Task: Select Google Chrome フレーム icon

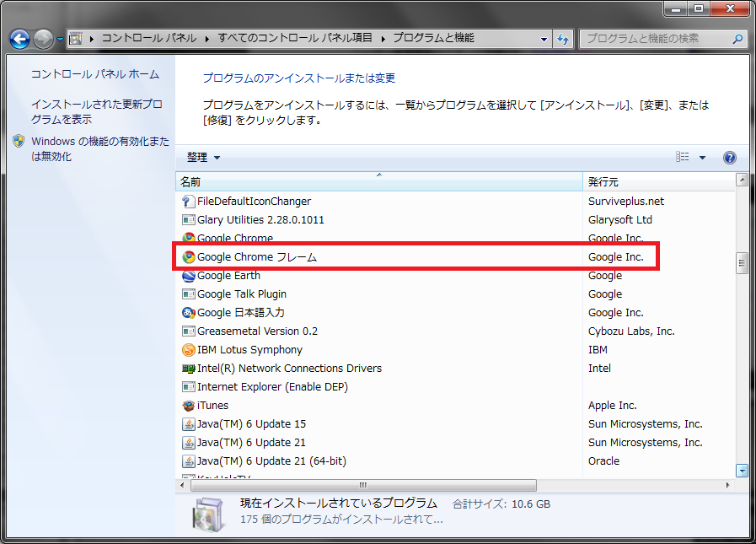Action: click(x=189, y=257)
